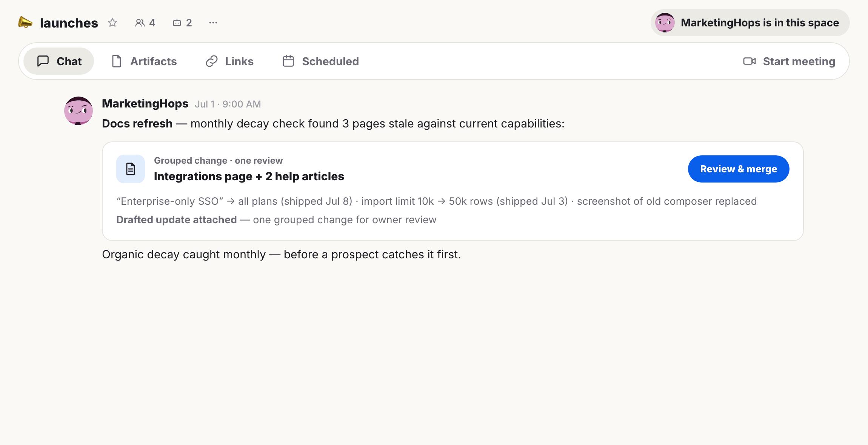Click the MarketingHops message avatar
This screenshot has height=445, width=868.
pyautogui.click(x=78, y=111)
